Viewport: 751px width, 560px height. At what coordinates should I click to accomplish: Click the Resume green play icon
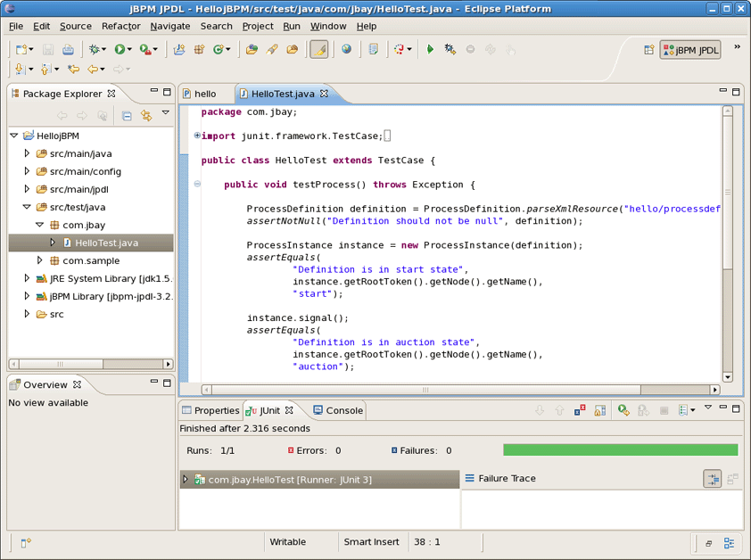pyautogui.click(x=430, y=50)
